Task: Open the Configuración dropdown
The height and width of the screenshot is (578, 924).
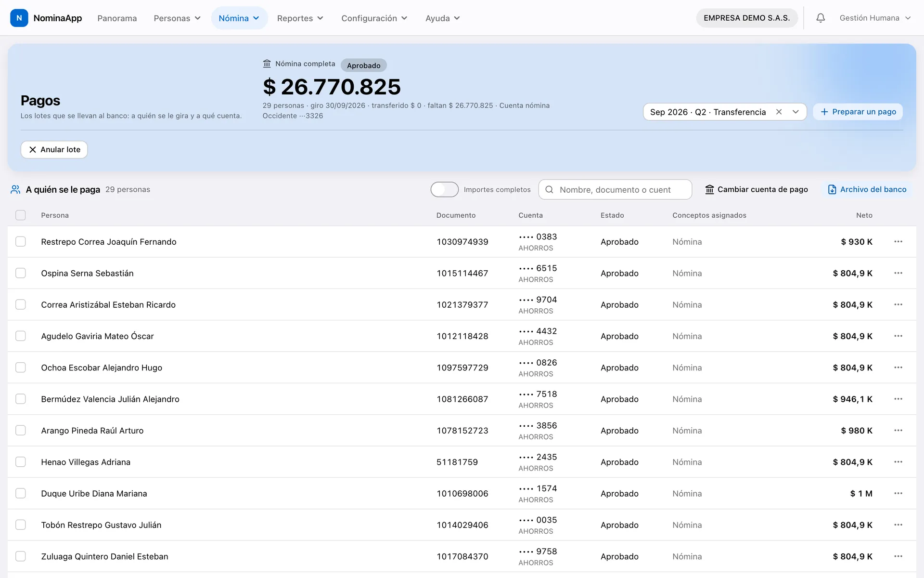Action: tap(374, 18)
